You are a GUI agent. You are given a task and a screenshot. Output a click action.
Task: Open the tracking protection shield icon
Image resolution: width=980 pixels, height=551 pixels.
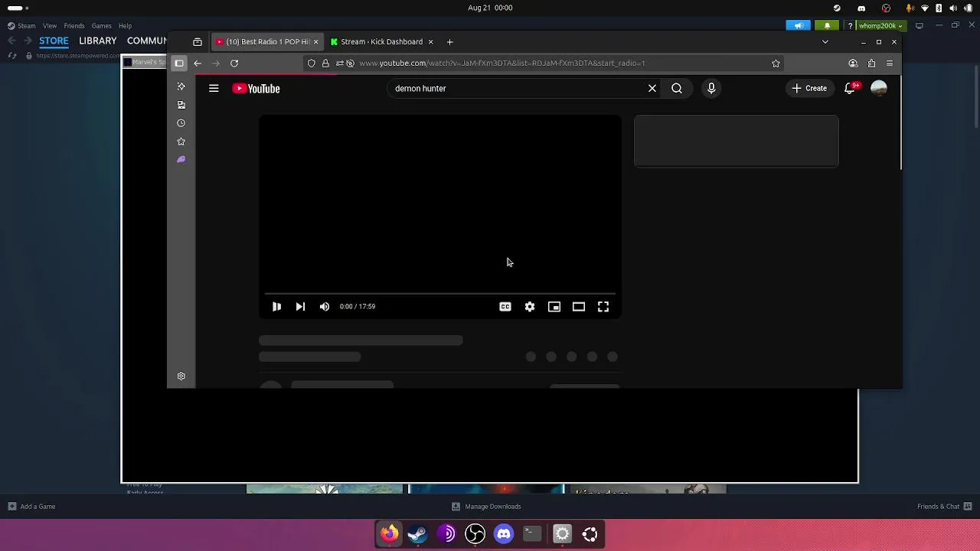click(312, 64)
